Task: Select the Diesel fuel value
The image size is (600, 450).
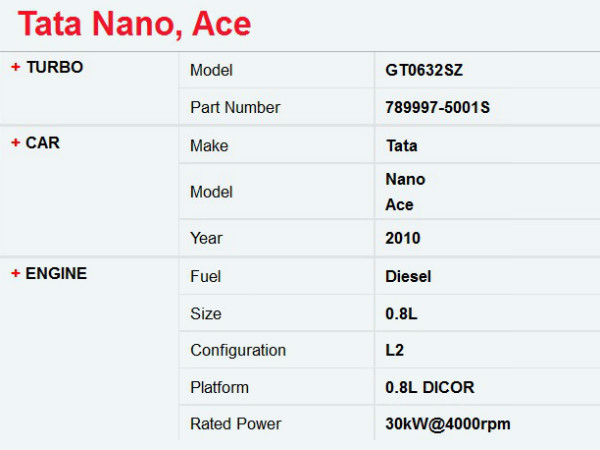Action: coord(408,277)
